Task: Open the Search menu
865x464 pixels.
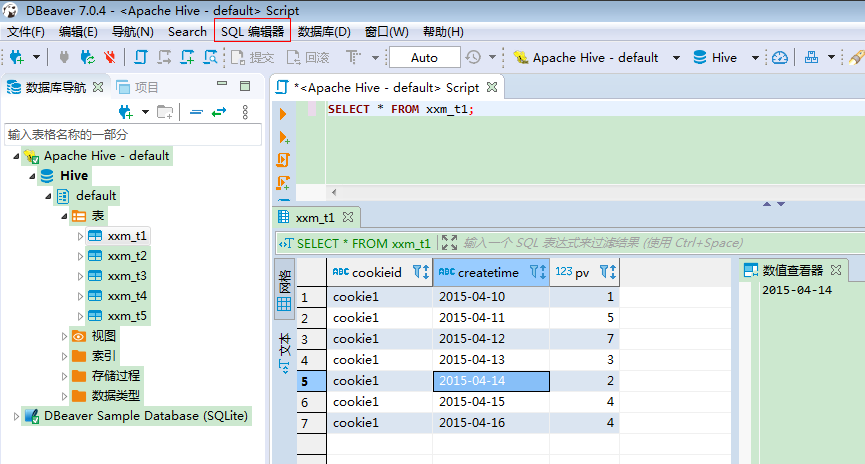Action: tap(187, 31)
